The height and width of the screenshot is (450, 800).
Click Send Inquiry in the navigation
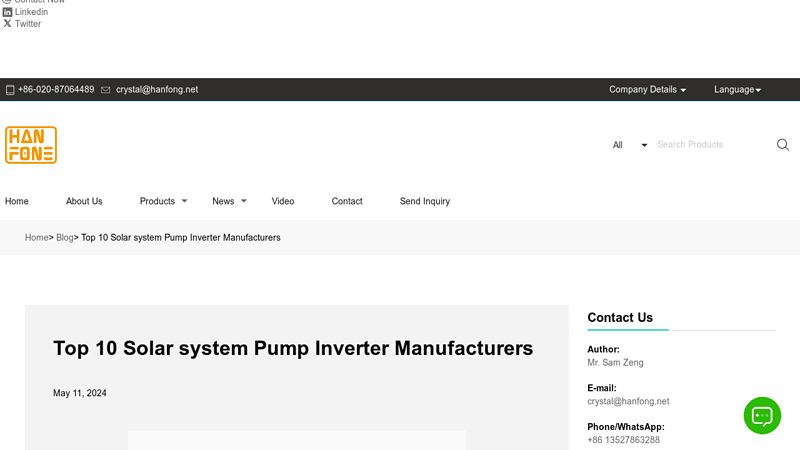click(425, 201)
